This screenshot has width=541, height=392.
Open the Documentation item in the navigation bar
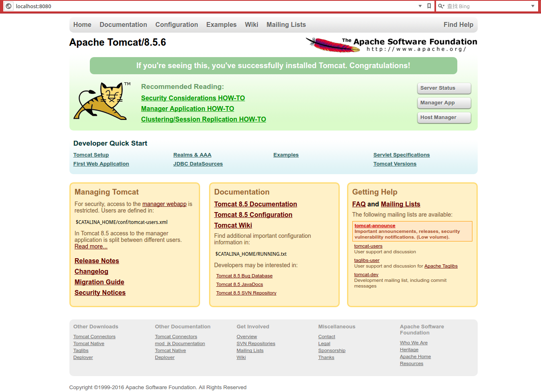click(x=123, y=25)
